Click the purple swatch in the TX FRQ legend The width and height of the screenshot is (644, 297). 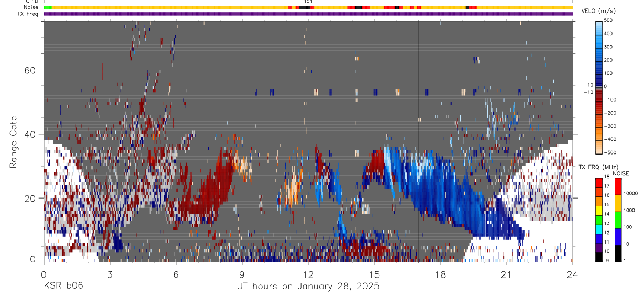click(x=598, y=248)
